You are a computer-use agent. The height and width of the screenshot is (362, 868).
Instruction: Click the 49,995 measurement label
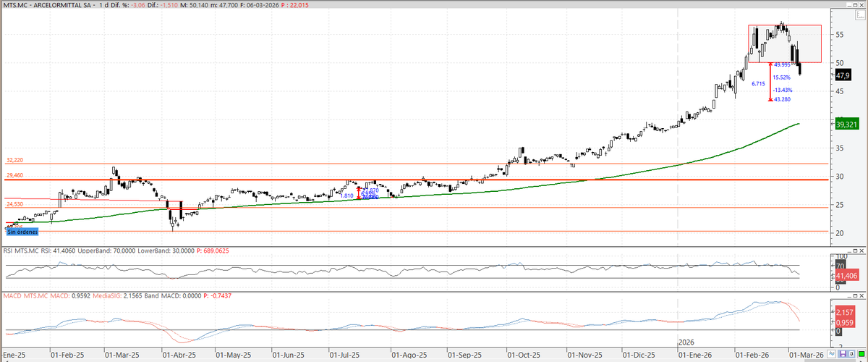tap(783, 64)
